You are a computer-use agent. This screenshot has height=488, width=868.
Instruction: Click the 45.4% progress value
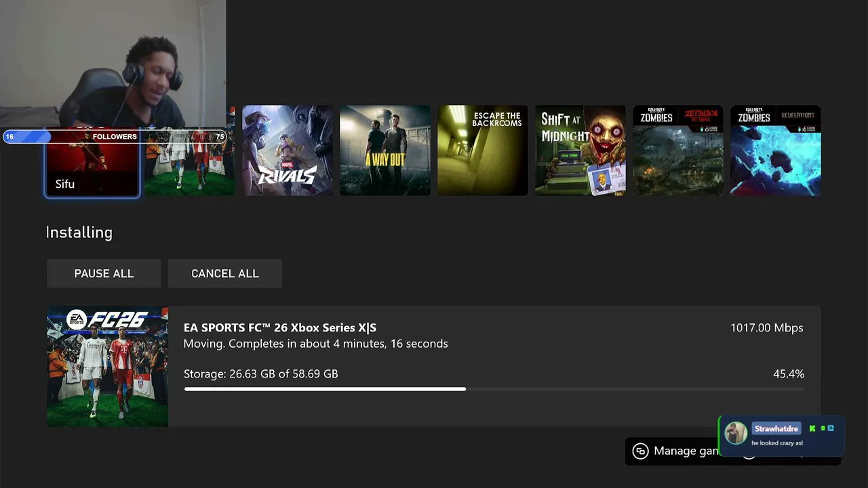[x=789, y=373]
